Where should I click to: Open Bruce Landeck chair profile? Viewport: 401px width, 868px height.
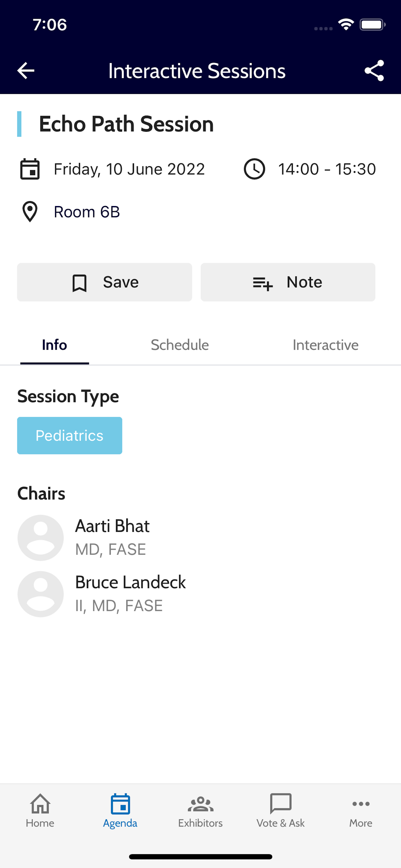click(130, 594)
